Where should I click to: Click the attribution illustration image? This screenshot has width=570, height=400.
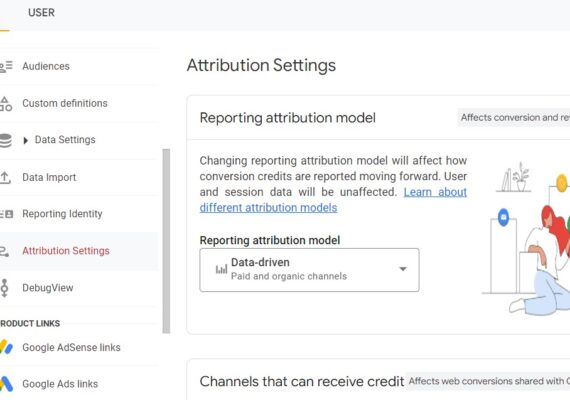[x=526, y=239]
